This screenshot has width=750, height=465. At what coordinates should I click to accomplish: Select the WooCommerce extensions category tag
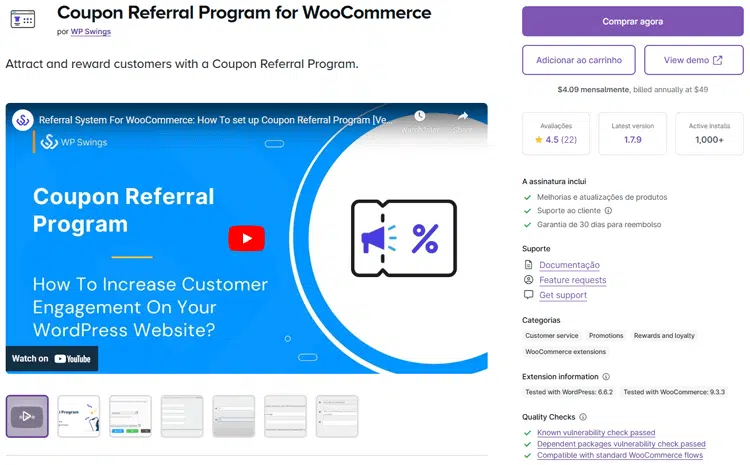pos(565,352)
